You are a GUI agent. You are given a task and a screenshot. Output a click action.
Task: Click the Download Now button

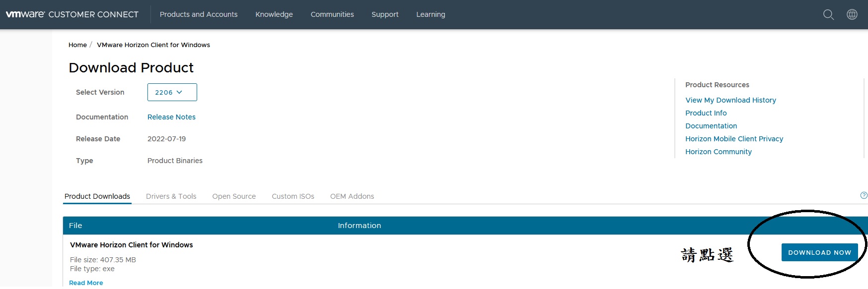pyautogui.click(x=819, y=252)
